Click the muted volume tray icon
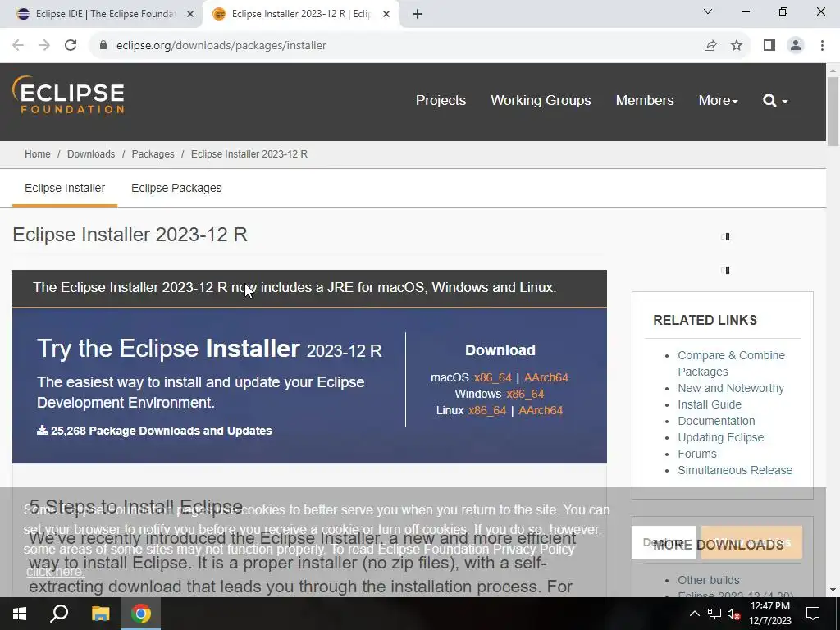 733,614
